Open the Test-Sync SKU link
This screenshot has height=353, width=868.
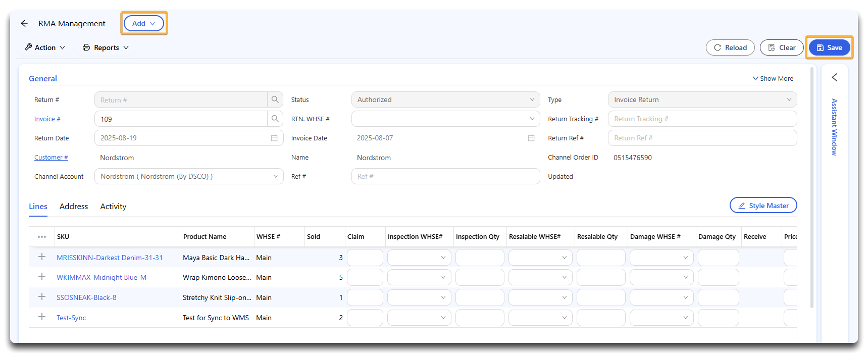coord(71,318)
